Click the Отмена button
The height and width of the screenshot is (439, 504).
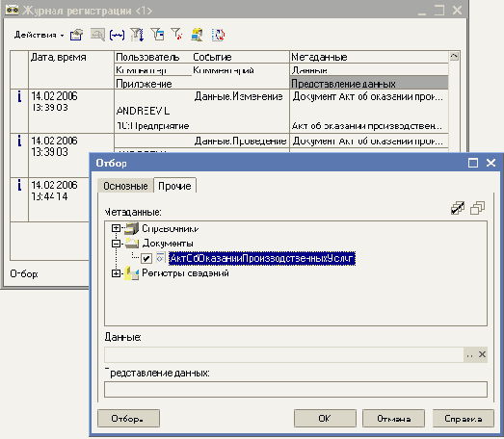point(393,418)
